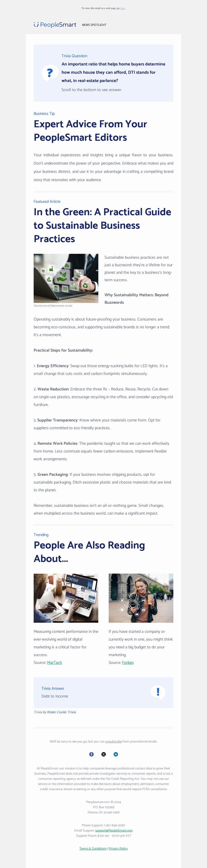The image size is (207, 868).
Task: Open the Privacy Policy link
Action: (x=118, y=848)
